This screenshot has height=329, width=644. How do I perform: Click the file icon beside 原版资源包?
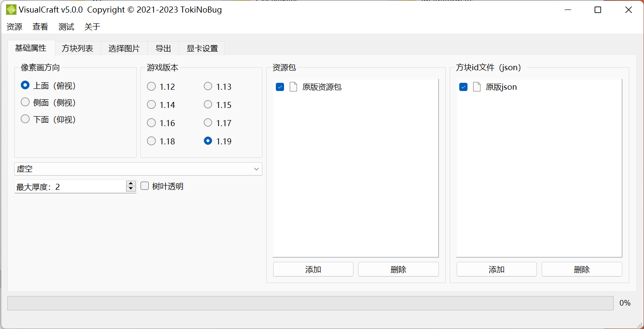[x=293, y=87]
